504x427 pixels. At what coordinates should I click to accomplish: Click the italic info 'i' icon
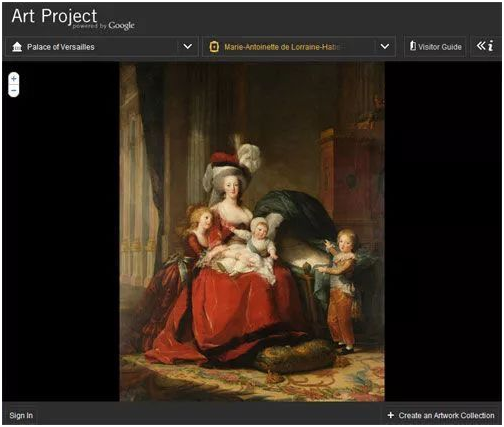point(490,46)
